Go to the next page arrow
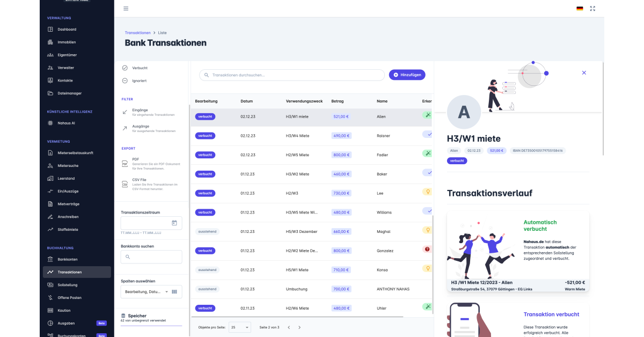Screen dimensions: 644x337 click(x=299, y=327)
